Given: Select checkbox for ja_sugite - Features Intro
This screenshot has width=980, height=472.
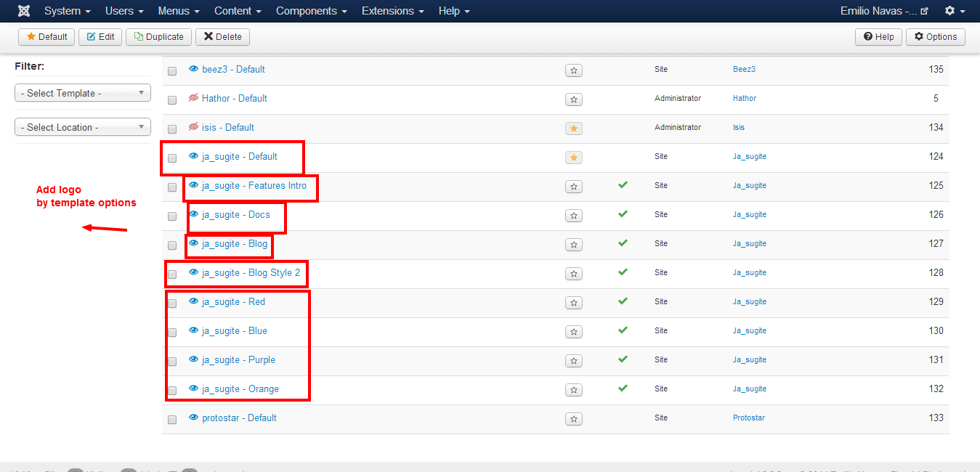Looking at the screenshot, I should point(172,187).
